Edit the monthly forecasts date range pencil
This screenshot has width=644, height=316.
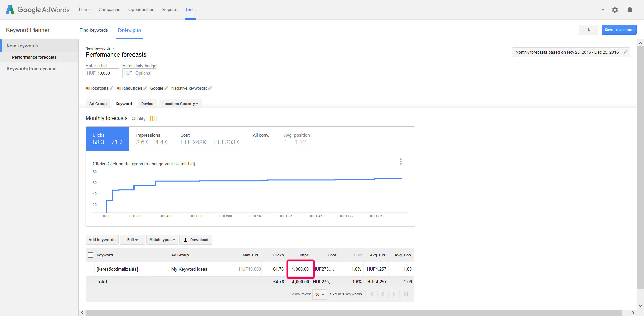(625, 52)
